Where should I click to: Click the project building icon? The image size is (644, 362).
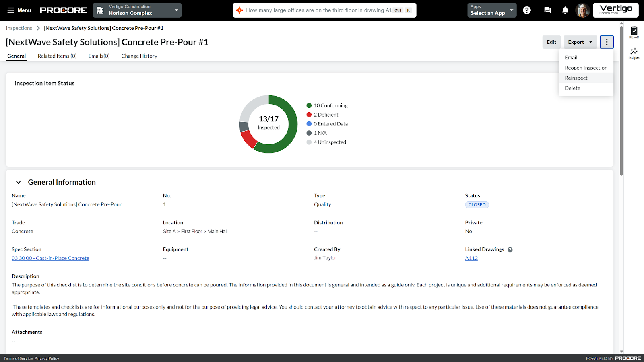[100, 10]
